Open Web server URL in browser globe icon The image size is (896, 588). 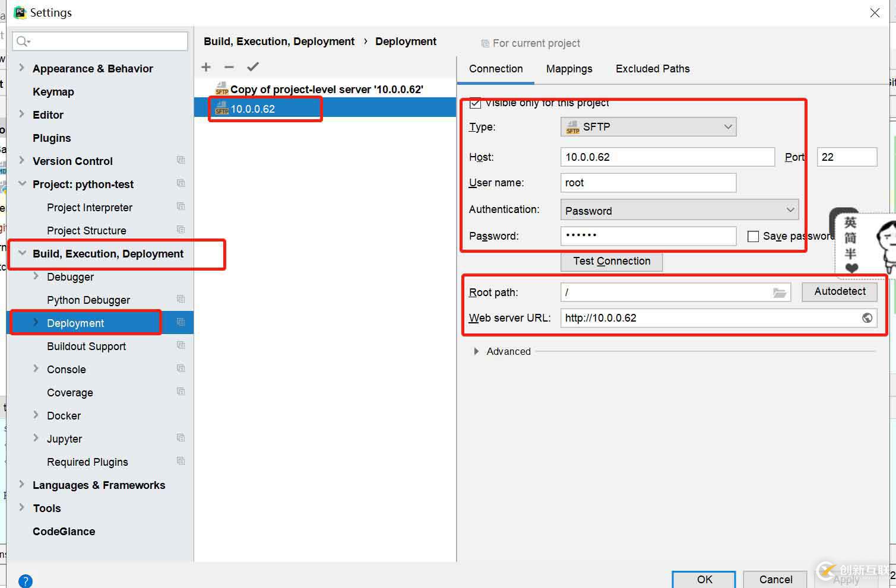coord(867,318)
